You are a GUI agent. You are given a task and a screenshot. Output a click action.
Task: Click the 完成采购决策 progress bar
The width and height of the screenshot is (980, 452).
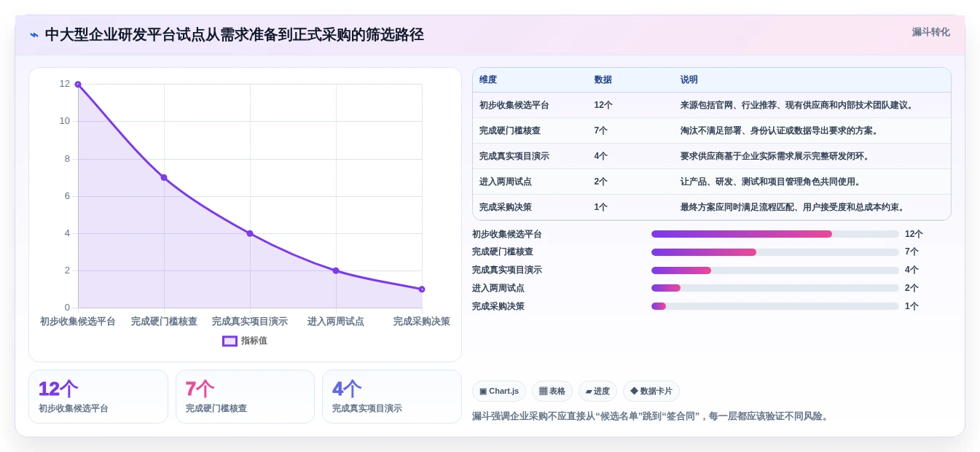(775, 306)
